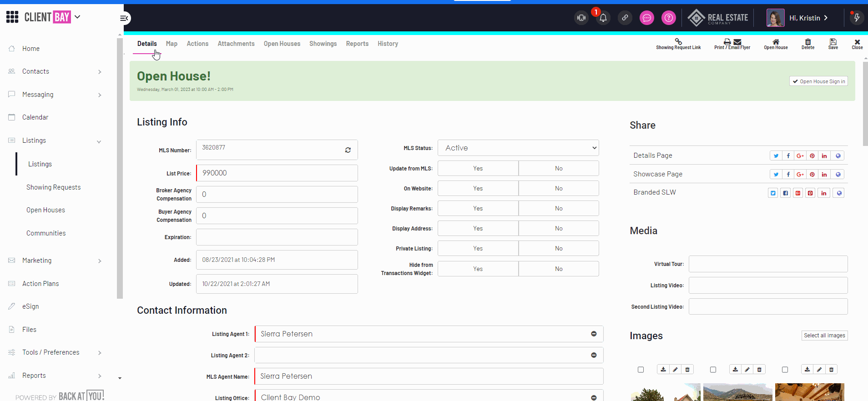Collapse the sidebar with the hamburger toggle

pyautogui.click(x=124, y=18)
